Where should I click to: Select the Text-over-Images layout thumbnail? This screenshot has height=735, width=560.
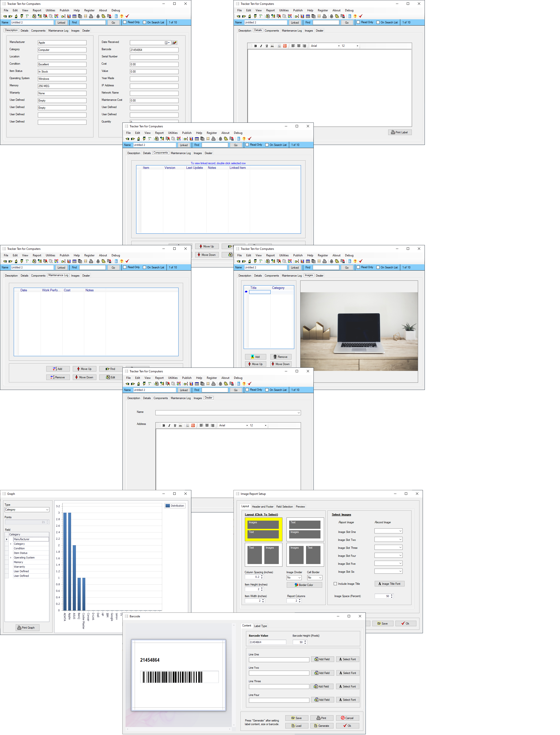305,529
